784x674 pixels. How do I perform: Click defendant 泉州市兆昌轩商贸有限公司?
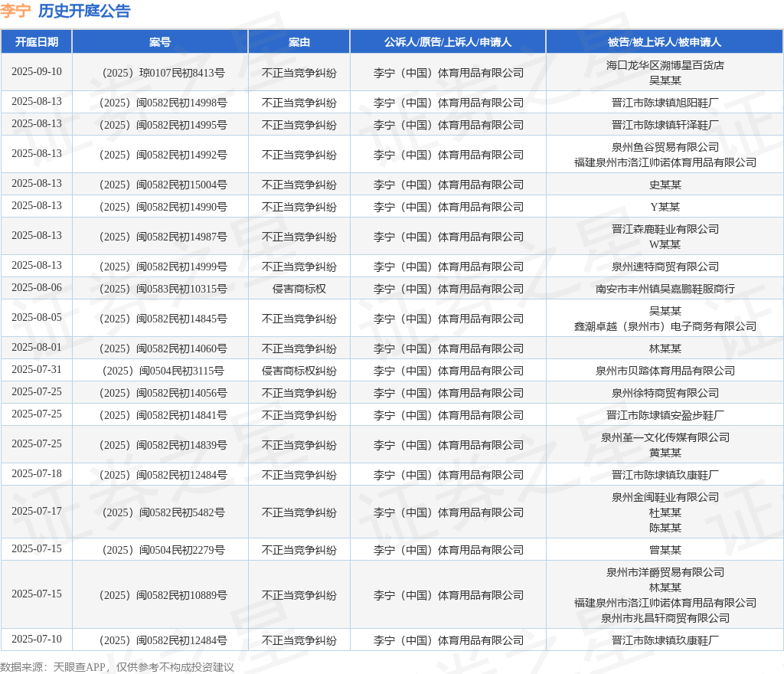pyautogui.click(x=665, y=619)
